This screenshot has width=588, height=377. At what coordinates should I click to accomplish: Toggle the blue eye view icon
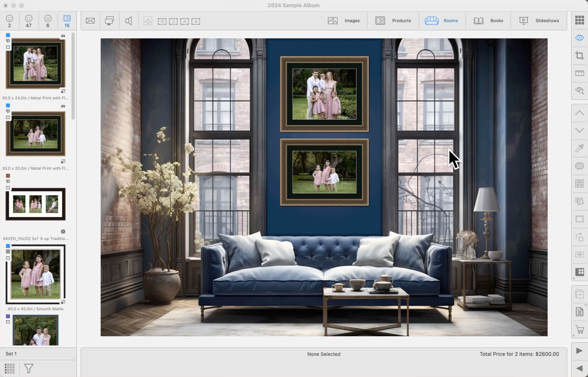(x=579, y=38)
